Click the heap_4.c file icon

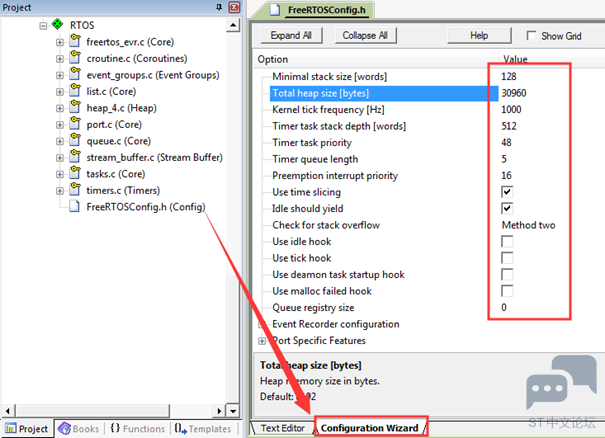point(75,107)
